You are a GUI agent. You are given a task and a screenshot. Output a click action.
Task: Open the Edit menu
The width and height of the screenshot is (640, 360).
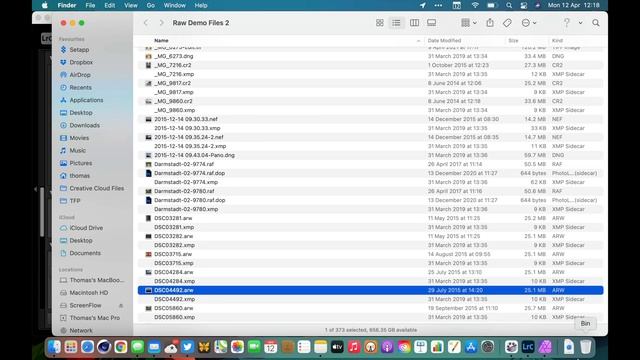click(x=109, y=5)
